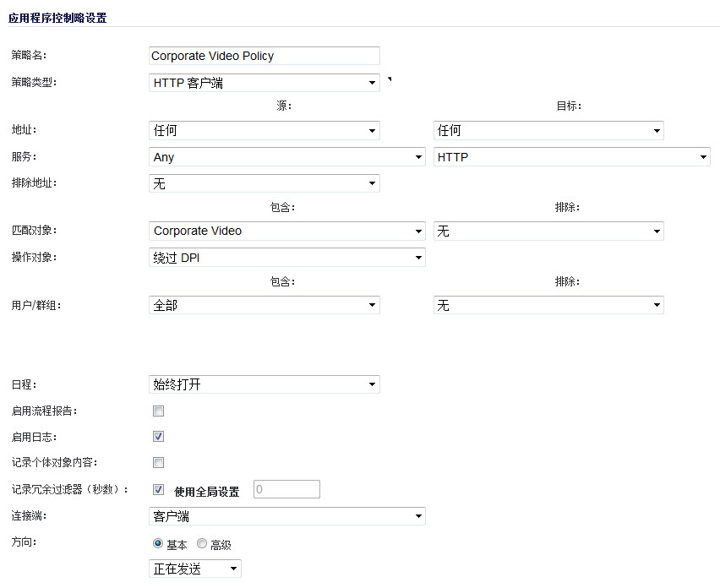Select the 高级 direction radio button

[202, 543]
